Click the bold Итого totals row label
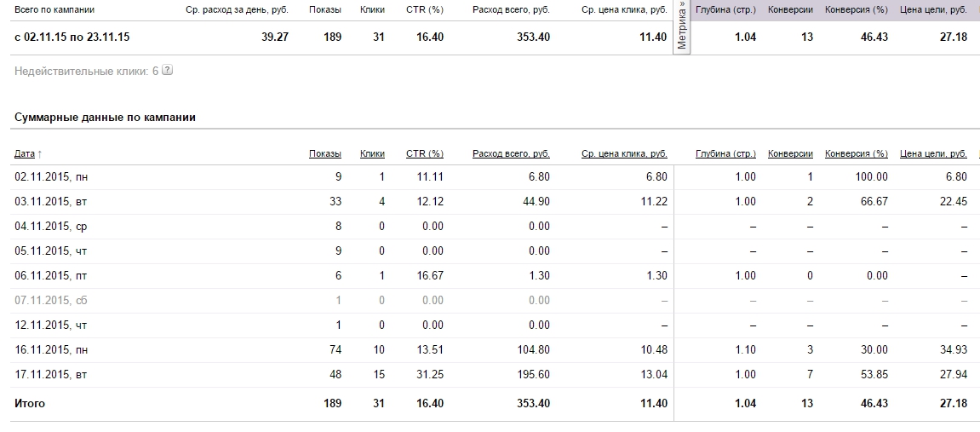Screen dimensions: 980x432 coord(30,403)
